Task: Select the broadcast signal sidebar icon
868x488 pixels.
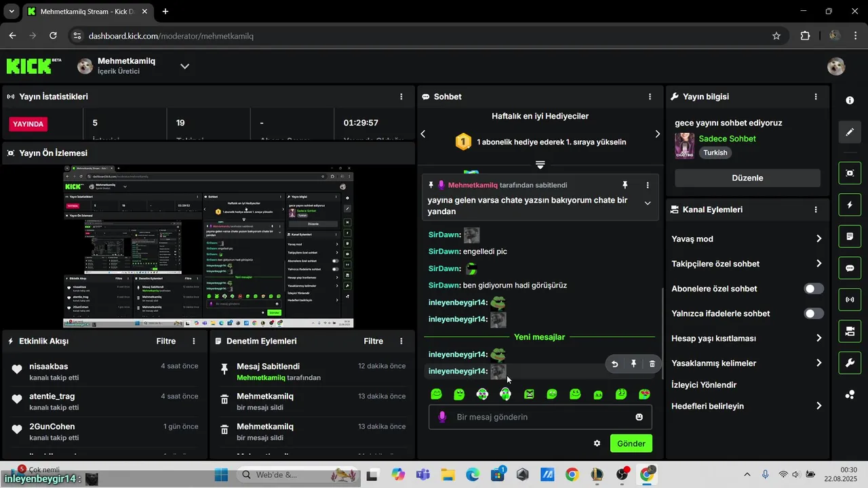Action: click(850, 300)
